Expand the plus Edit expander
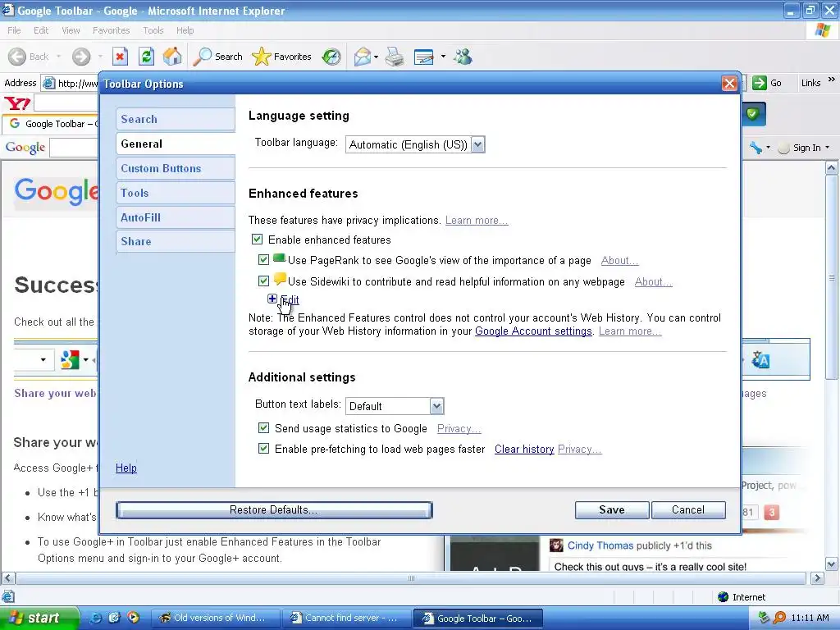The image size is (840, 630). tap(272, 299)
